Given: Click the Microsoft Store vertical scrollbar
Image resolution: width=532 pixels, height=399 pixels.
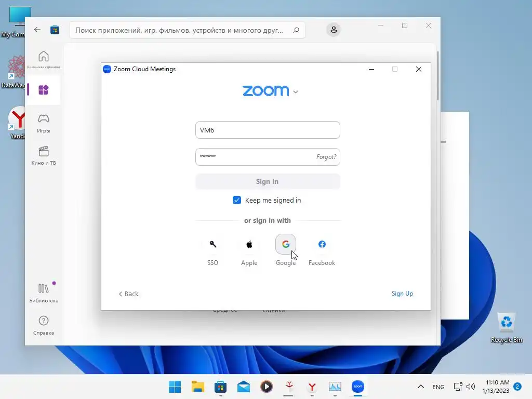Looking at the screenshot, I should tap(437, 75).
